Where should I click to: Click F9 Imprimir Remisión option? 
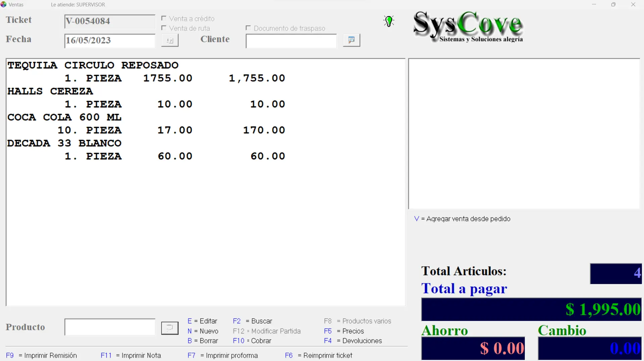click(x=42, y=355)
